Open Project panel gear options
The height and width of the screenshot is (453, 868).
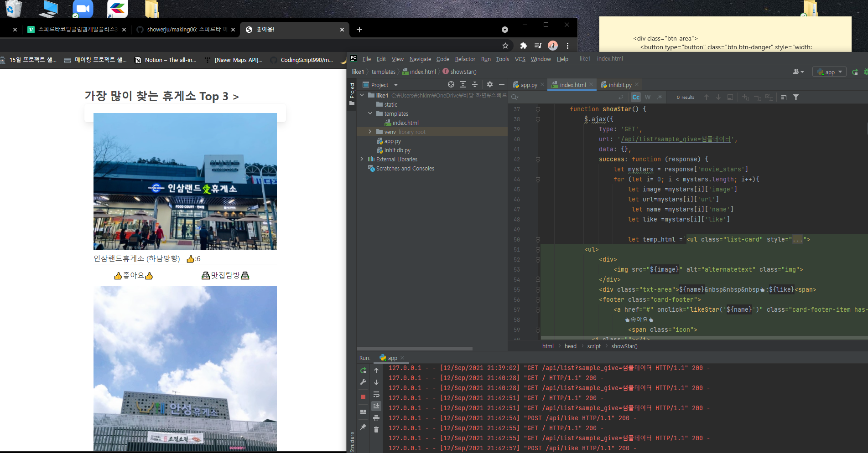click(x=490, y=84)
